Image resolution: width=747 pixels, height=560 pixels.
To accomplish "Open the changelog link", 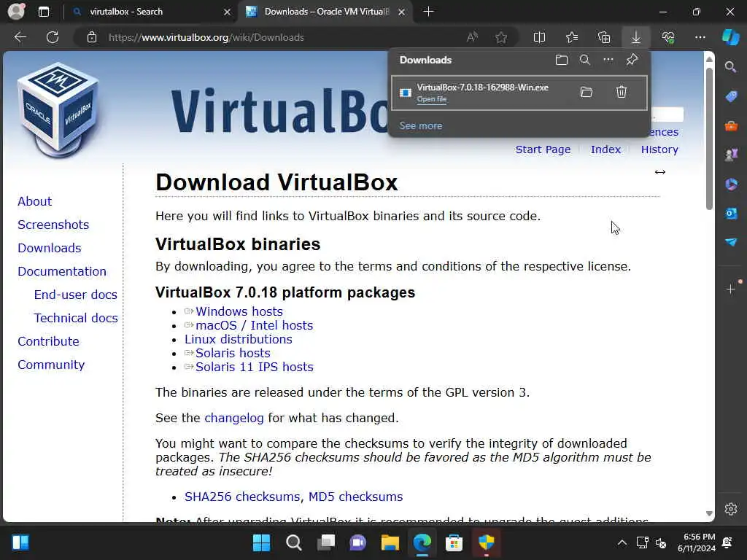I will (x=234, y=418).
